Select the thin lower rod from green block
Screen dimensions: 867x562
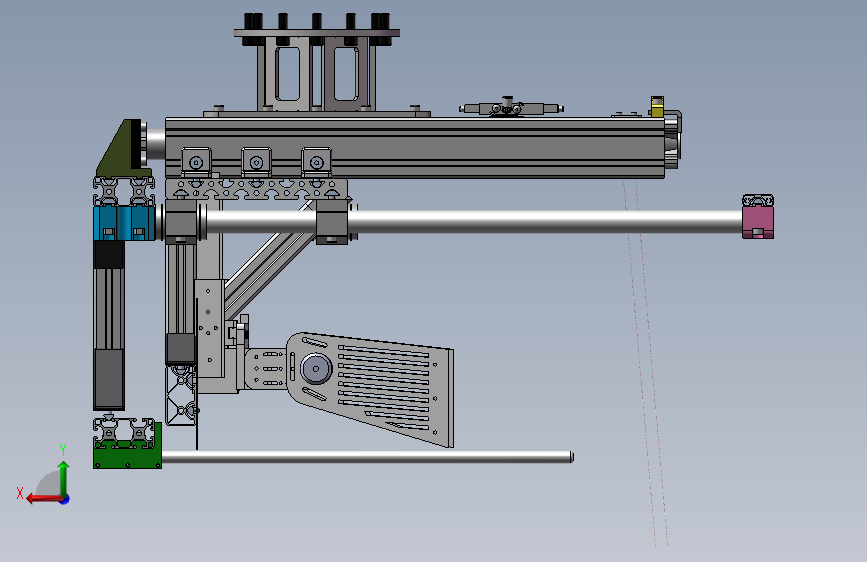click(x=368, y=457)
